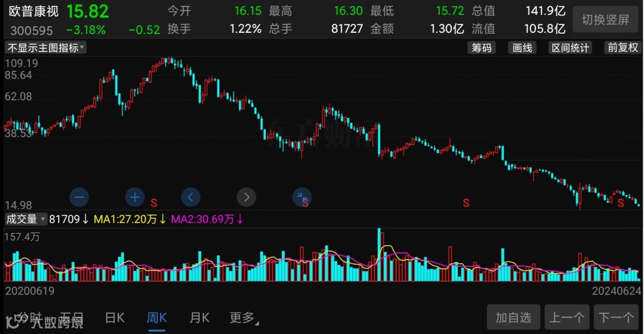Click the opening price 16.15

[247, 11]
